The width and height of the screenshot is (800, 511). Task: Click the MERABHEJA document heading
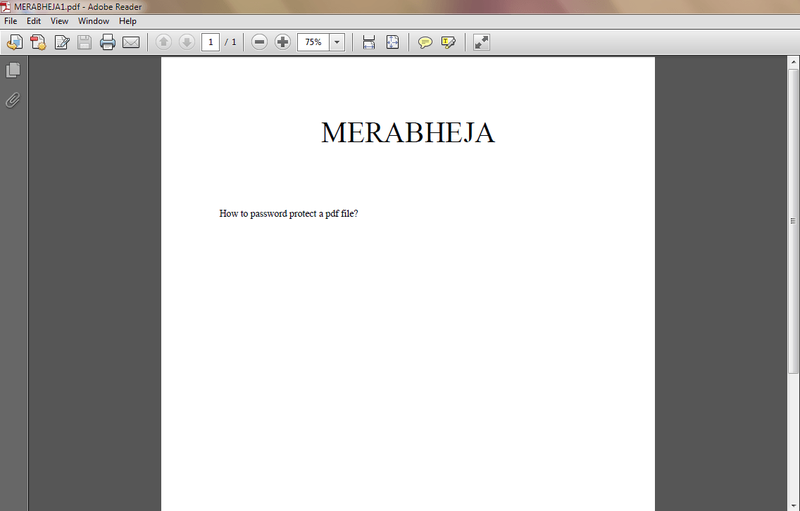click(x=408, y=133)
